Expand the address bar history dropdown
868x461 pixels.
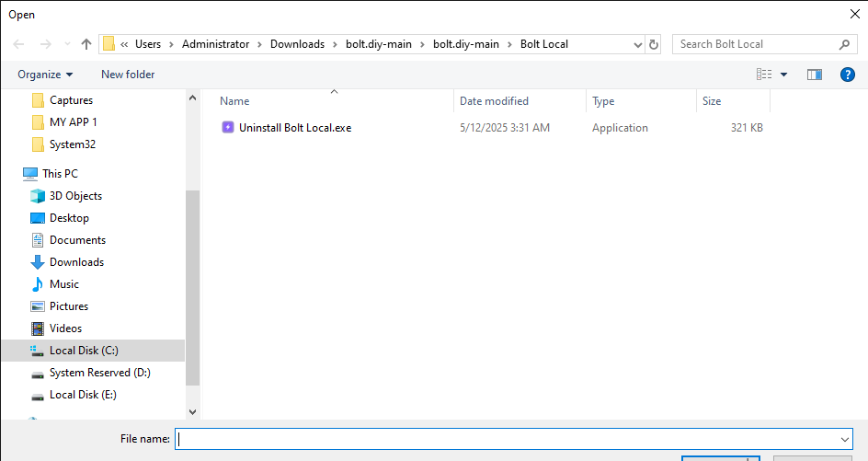tap(638, 44)
